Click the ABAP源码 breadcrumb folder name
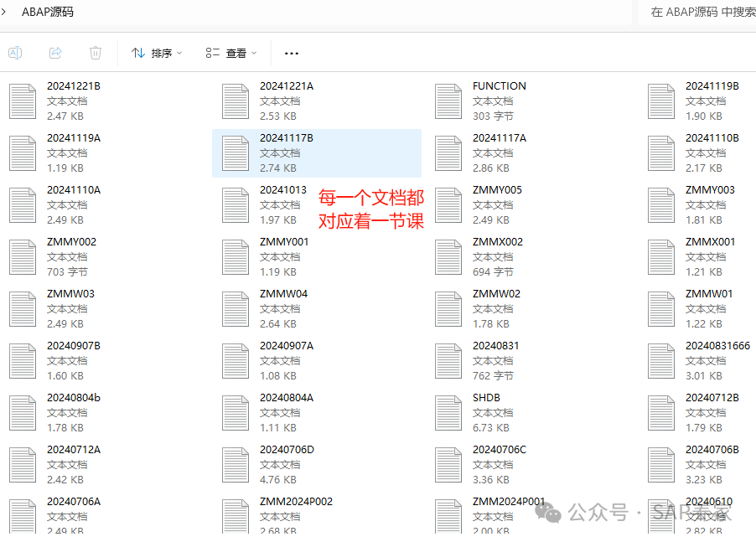Image resolution: width=756 pixels, height=542 pixels. coord(48,12)
